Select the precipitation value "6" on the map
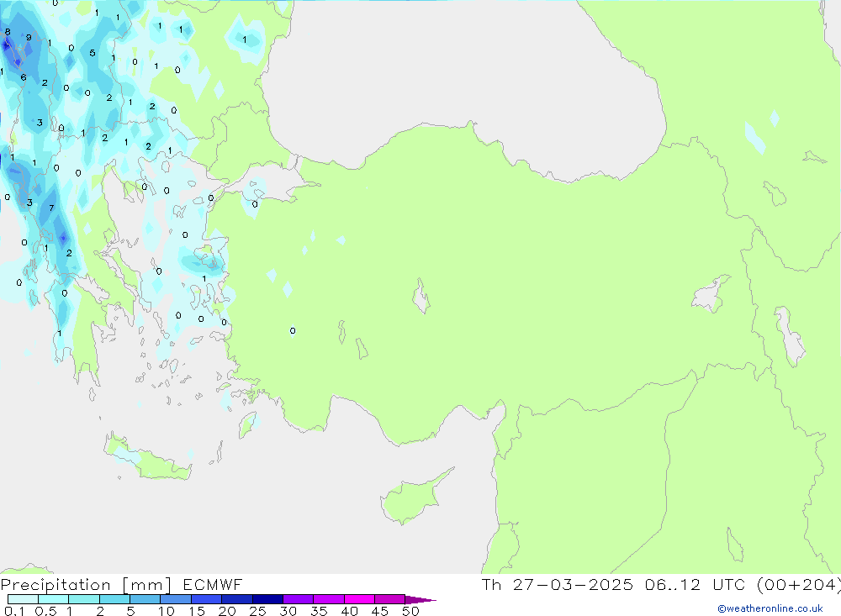Screen dimensions: 841x616 tap(23, 77)
